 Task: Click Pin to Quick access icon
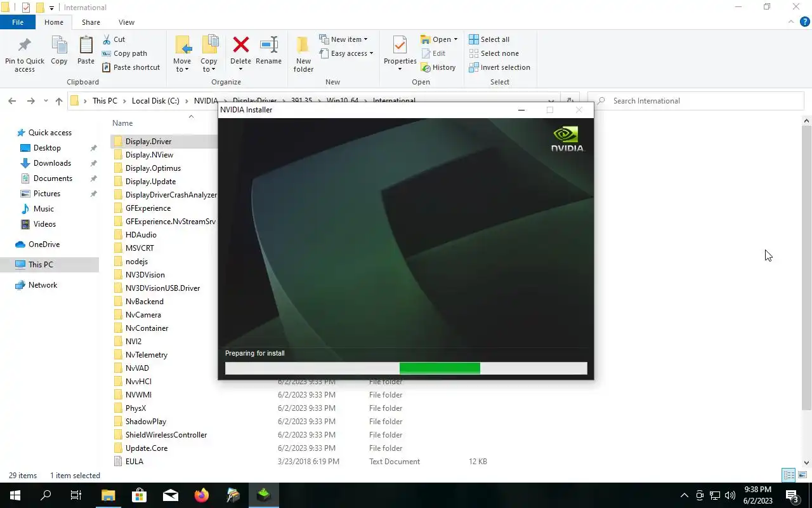[24, 46]
